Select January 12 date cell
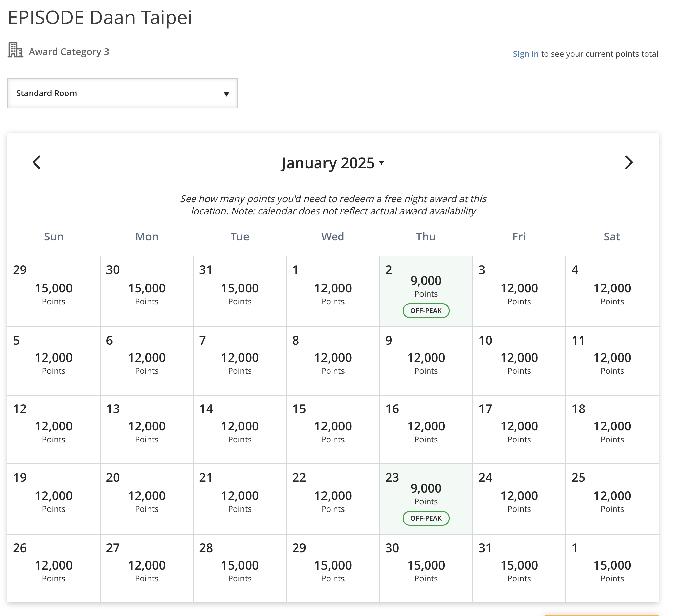The image size is (687, 616). (54, 429)
